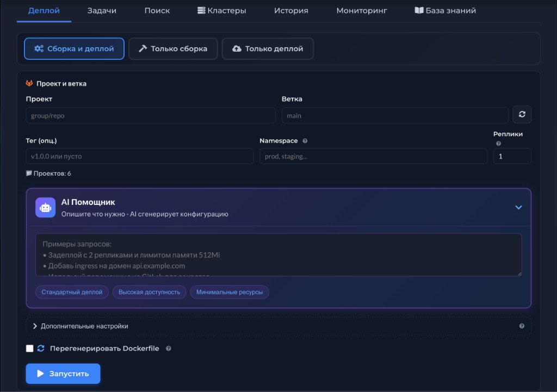Switch to Только деплой mode

(x=268, y=48)
